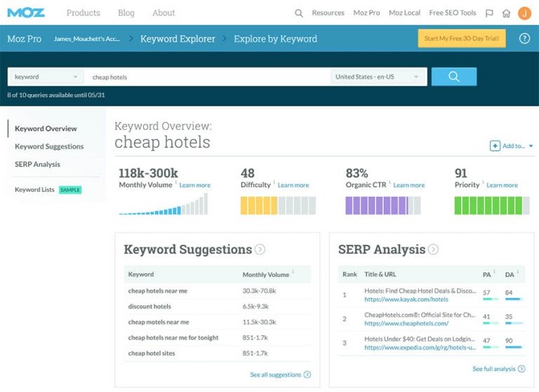Screen dimensions: 539x392
Task: Go to Moz Local in top navigation
Action: coord(404,13)
